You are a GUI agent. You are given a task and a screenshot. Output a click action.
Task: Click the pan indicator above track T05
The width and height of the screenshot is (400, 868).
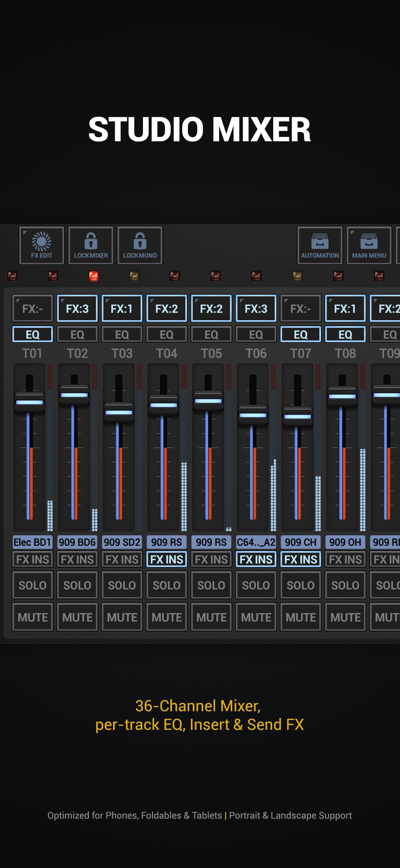click(x=175, y=276)
